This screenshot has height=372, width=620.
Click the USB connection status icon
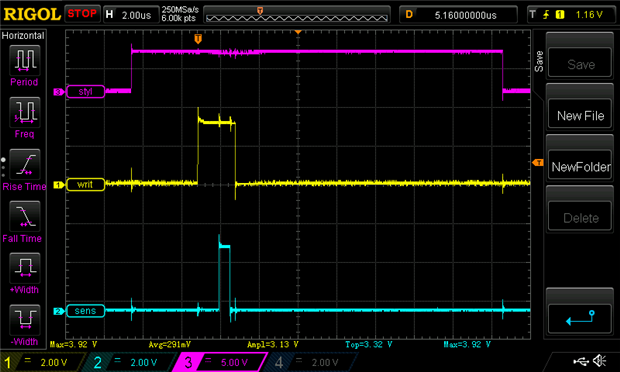[x=581, y=361]
